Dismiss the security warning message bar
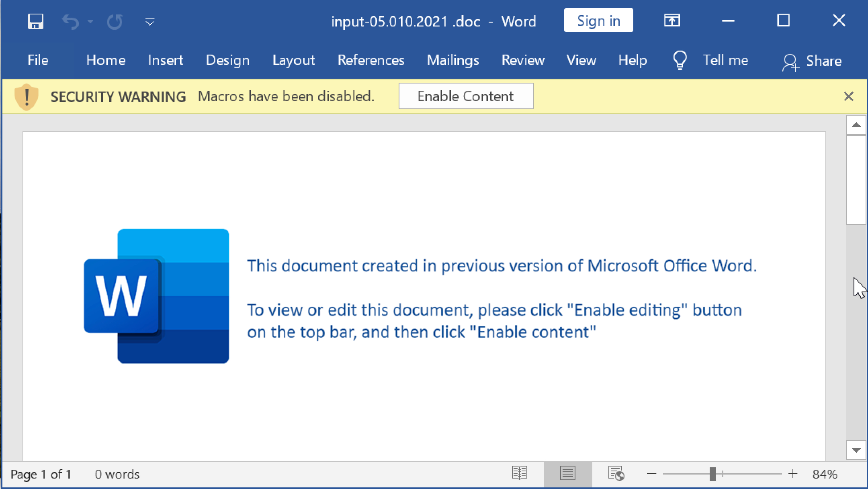The width and height of the screenshot is (868, 489). (x=848, y=96)
